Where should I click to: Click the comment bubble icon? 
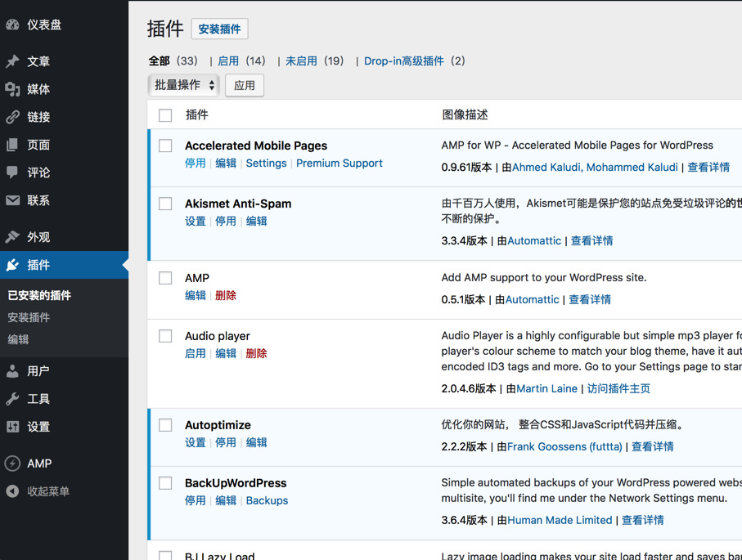(12, 172)
